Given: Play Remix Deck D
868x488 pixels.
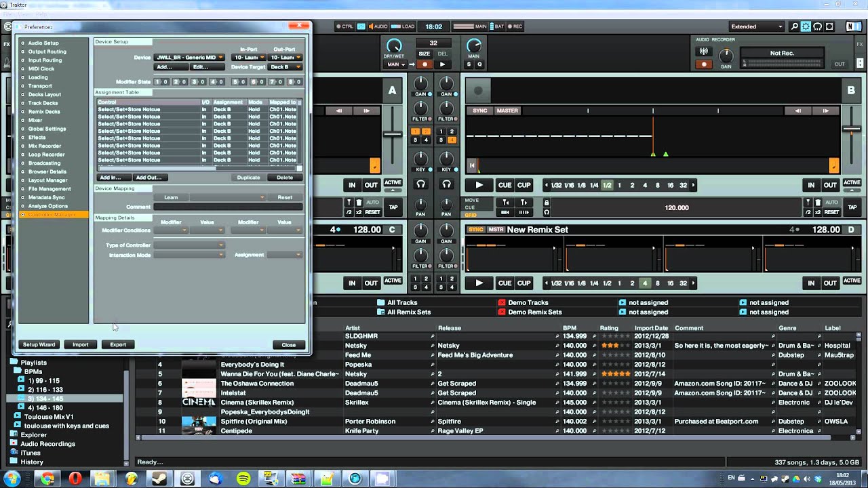Looking at the screenshot, I should [479, 283].
